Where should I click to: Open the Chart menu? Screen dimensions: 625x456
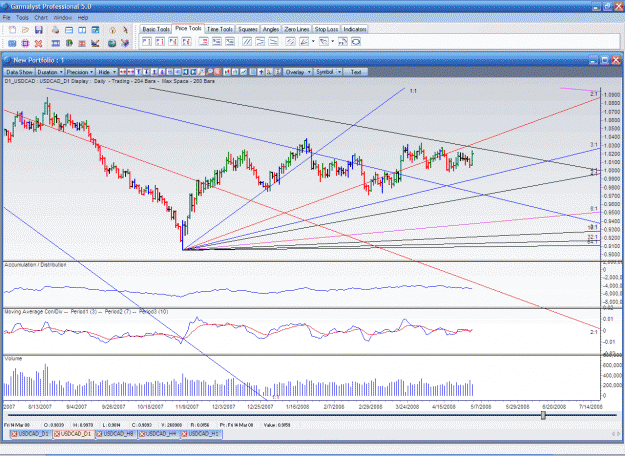pyautogui.click(x=41, y=18)
